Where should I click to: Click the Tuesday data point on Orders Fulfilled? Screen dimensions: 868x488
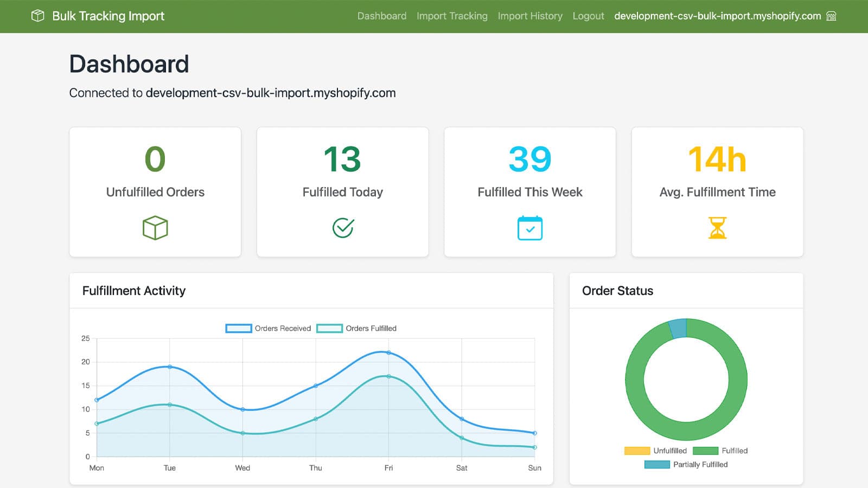pos(170,404)
